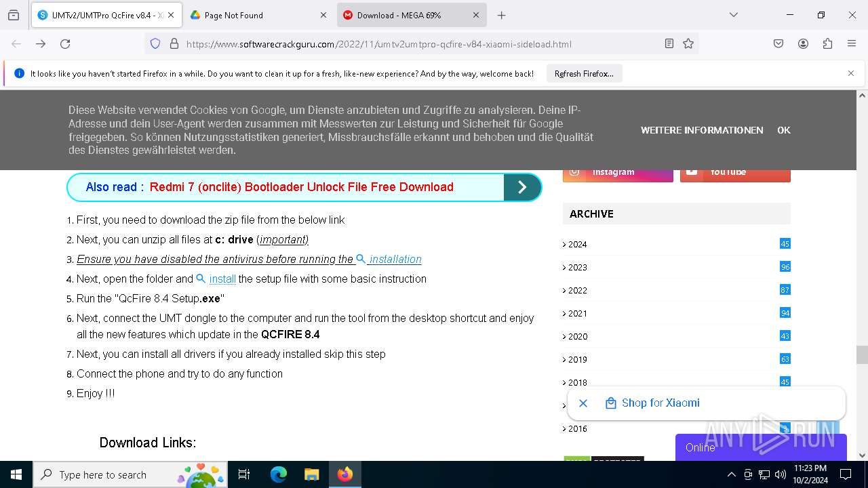
Task: Click the Also read arrow button
Action: click(521, 187)
